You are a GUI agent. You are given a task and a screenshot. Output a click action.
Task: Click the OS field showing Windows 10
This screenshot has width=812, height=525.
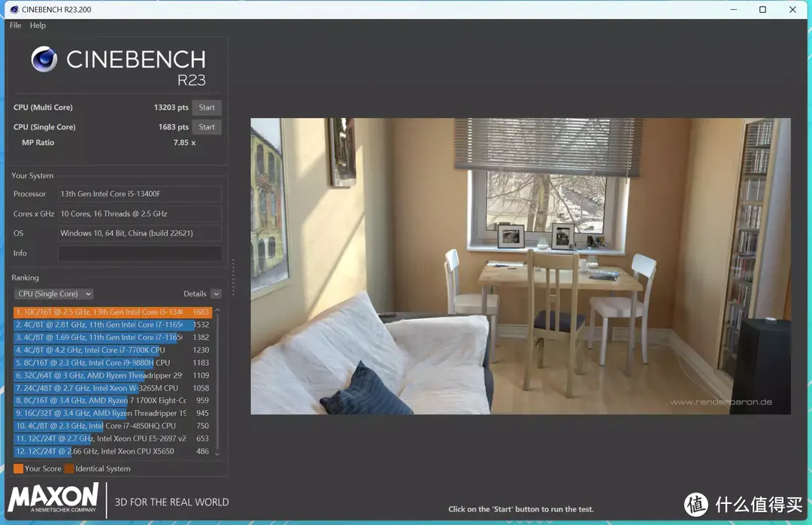pos(140,233)
